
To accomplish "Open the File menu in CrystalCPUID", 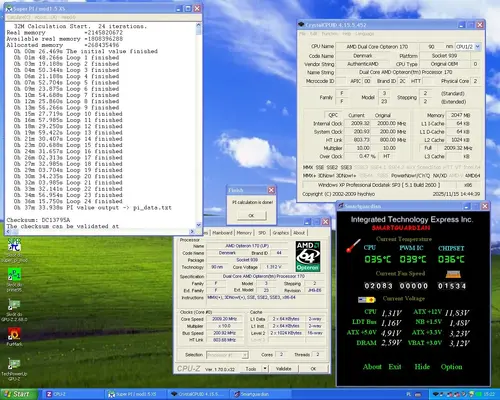I will 303,34.
